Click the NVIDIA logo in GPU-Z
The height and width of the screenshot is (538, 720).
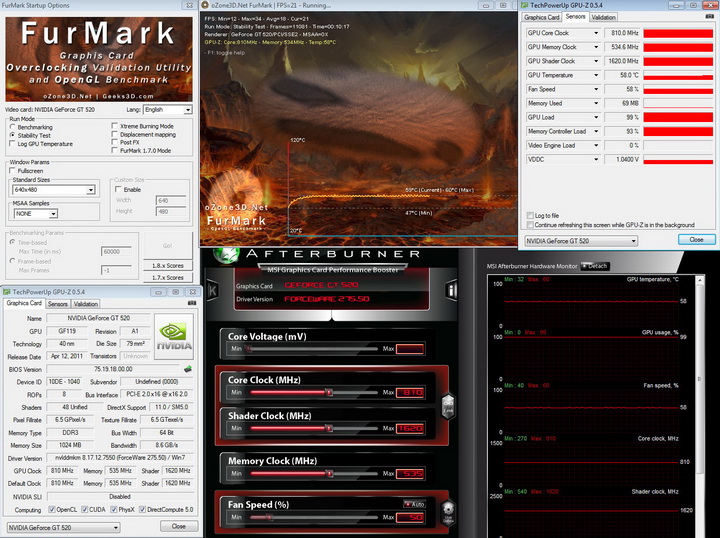pos(174,336)
